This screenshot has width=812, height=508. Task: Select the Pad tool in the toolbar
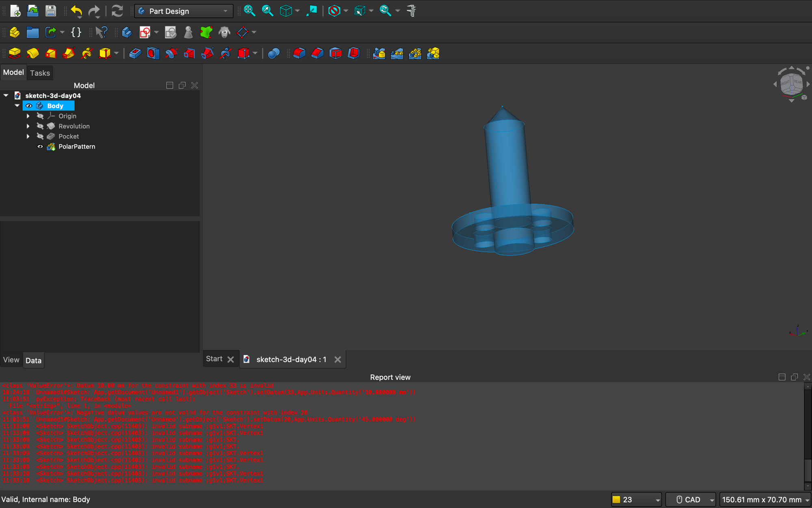click(14, 53)
